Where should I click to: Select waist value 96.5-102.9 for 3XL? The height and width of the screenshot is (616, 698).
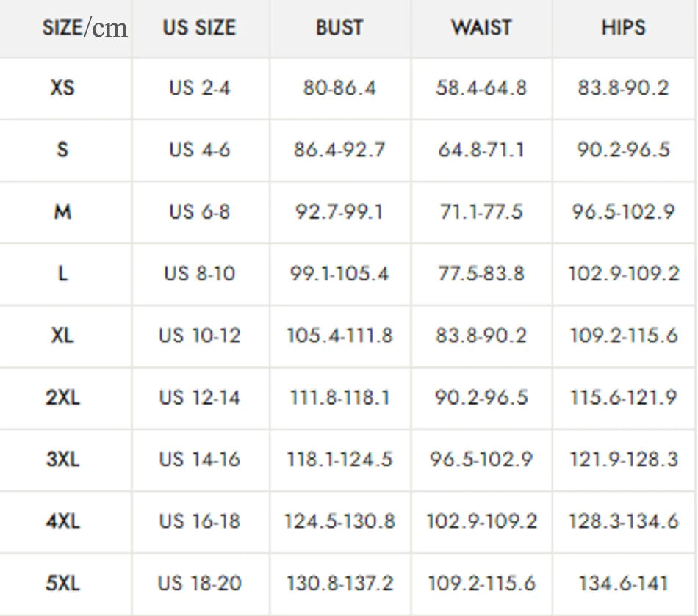(481, 460)
